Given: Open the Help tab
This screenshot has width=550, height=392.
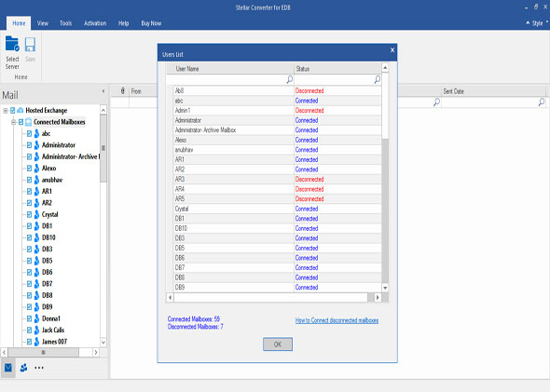Looking at the screenshot, I should coord(123,23).
